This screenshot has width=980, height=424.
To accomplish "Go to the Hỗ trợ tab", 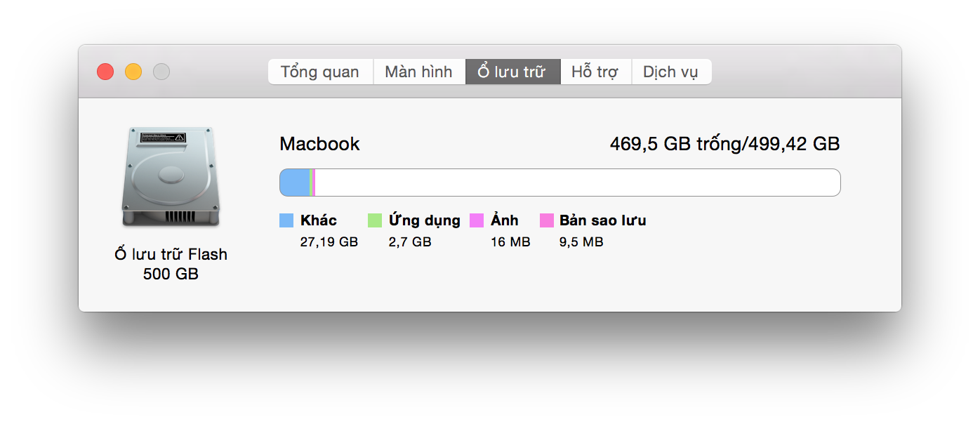I will coord(595,72).
